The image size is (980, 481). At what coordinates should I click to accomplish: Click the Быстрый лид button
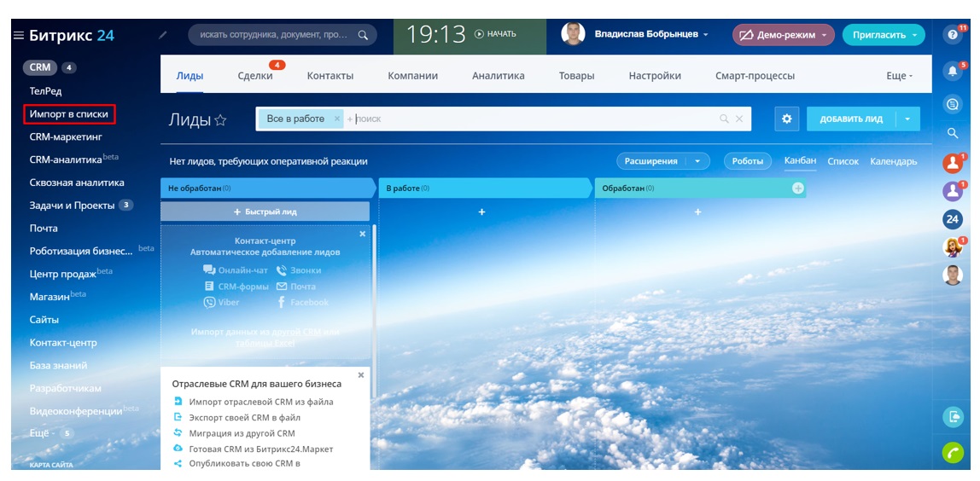(265, 212)
